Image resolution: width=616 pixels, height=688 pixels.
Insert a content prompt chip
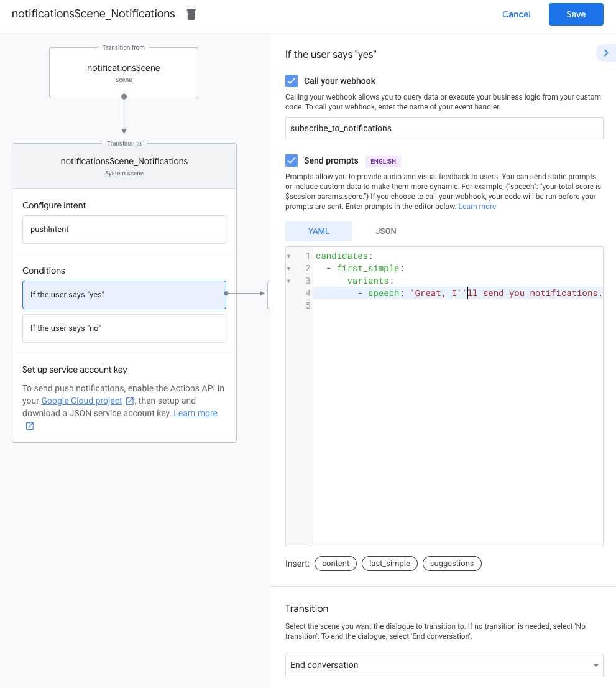336,564
